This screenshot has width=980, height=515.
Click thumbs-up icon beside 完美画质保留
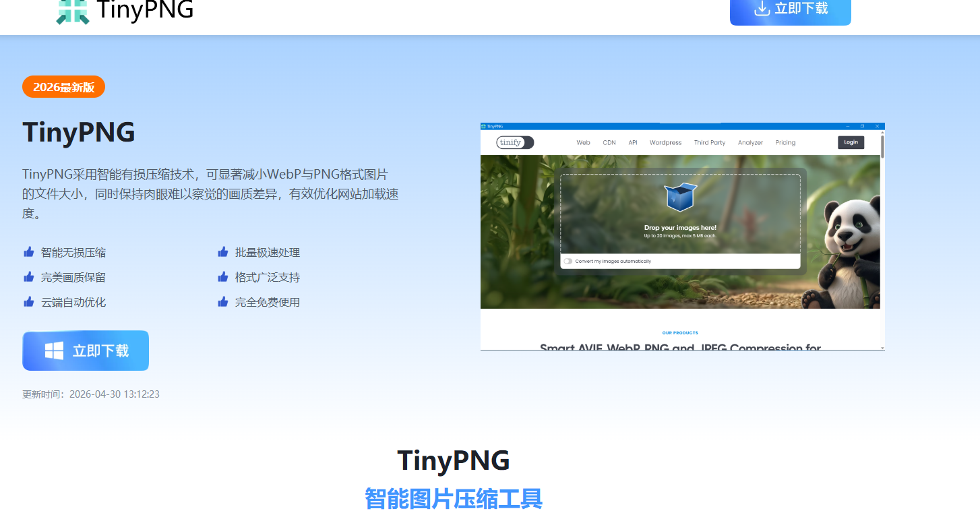coord(29,277)
